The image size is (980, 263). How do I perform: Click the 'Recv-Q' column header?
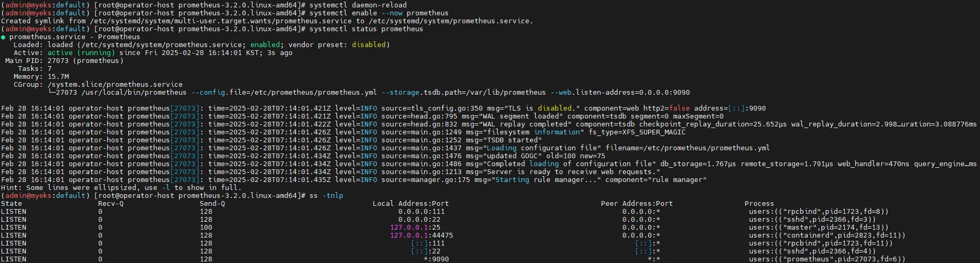111,203
